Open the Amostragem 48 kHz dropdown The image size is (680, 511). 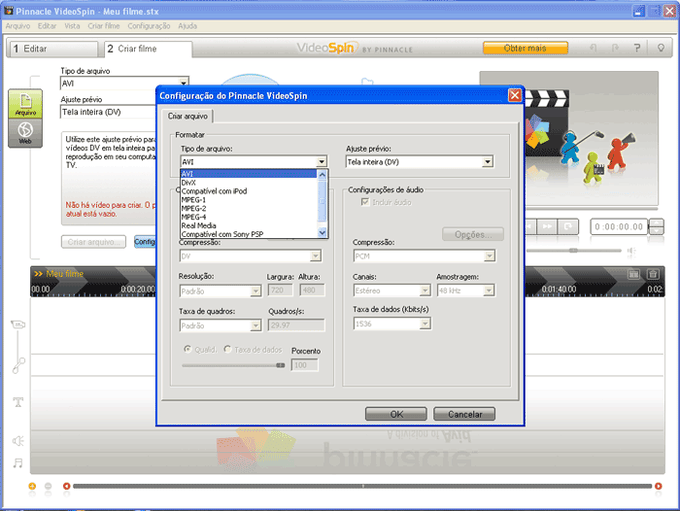489,290
